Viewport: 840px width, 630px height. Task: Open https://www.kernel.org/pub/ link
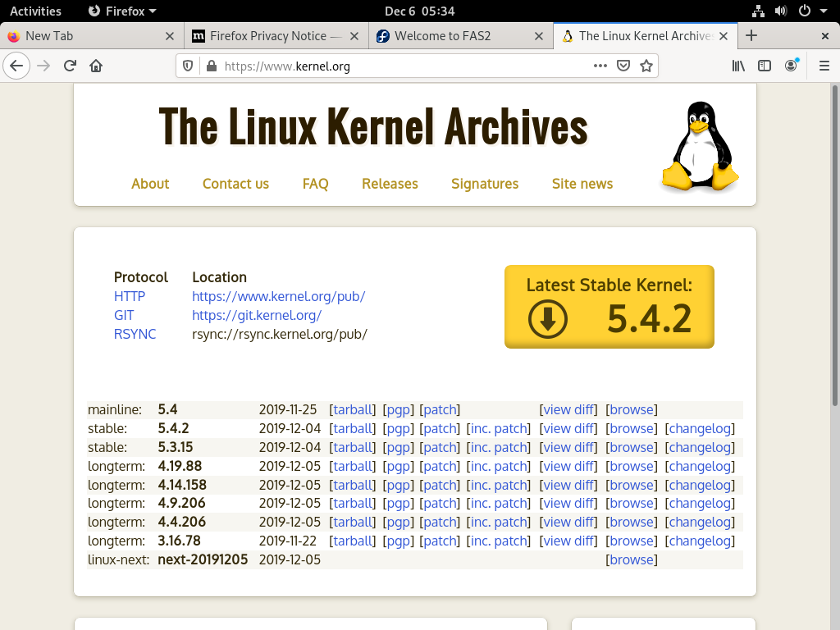279,296
